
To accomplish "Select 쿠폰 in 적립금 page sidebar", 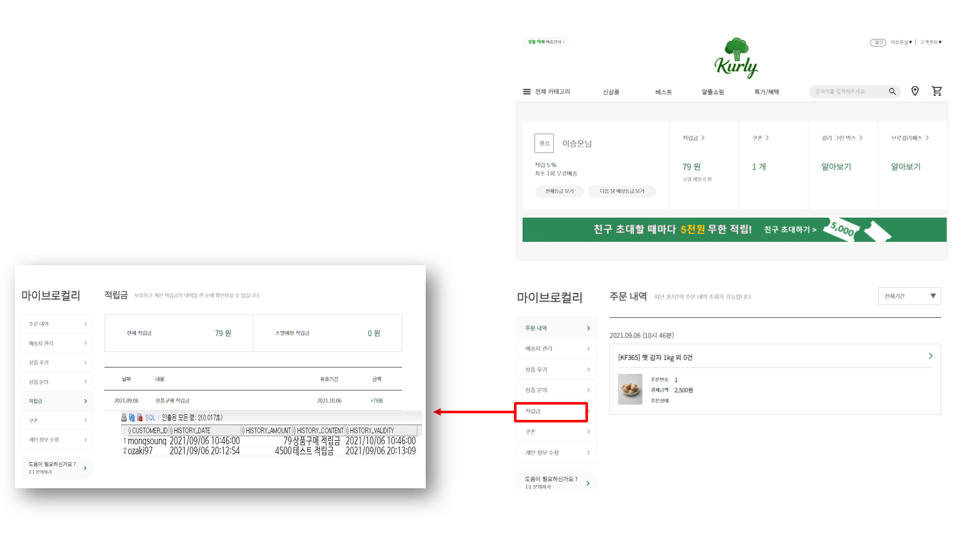I will [57, 420].
